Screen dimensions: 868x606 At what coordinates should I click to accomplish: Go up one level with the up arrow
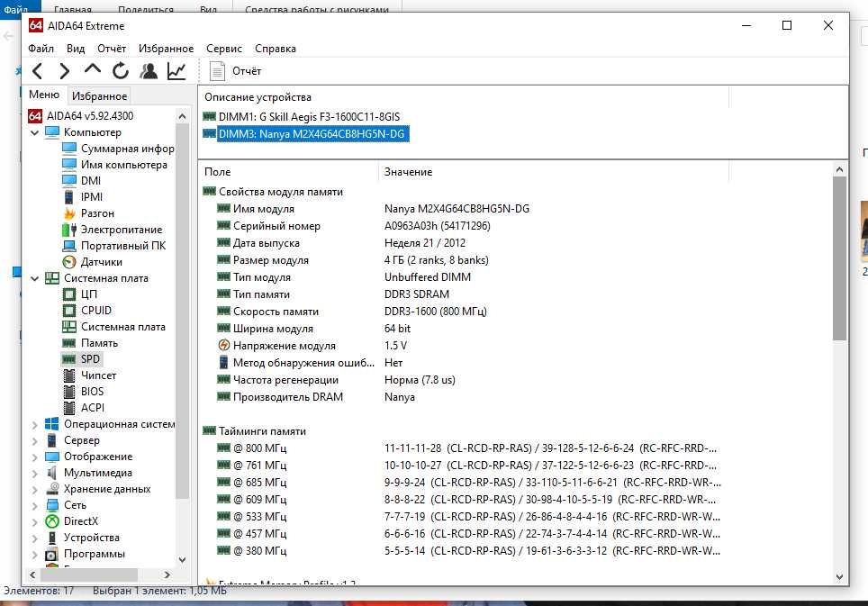coord(93,69)
